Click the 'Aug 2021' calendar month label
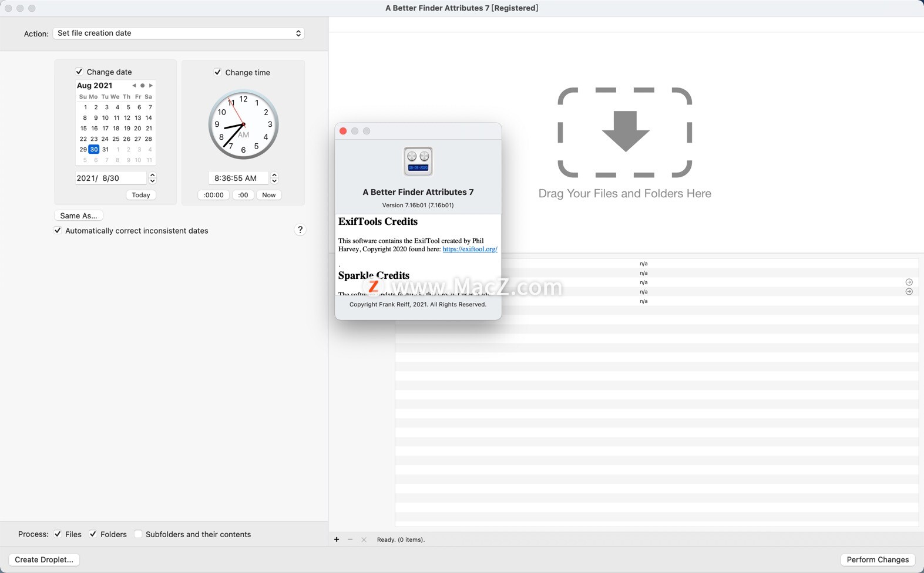 pos(95,86)
